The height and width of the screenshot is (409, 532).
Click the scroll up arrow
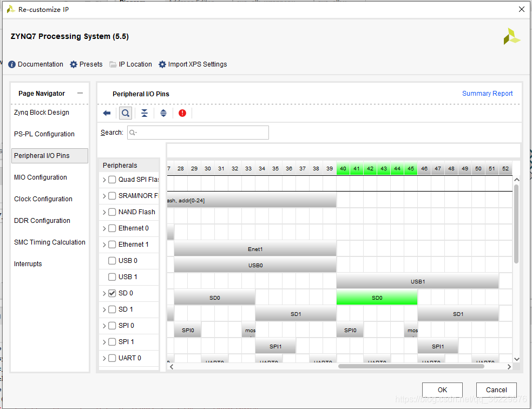point(516,180)
